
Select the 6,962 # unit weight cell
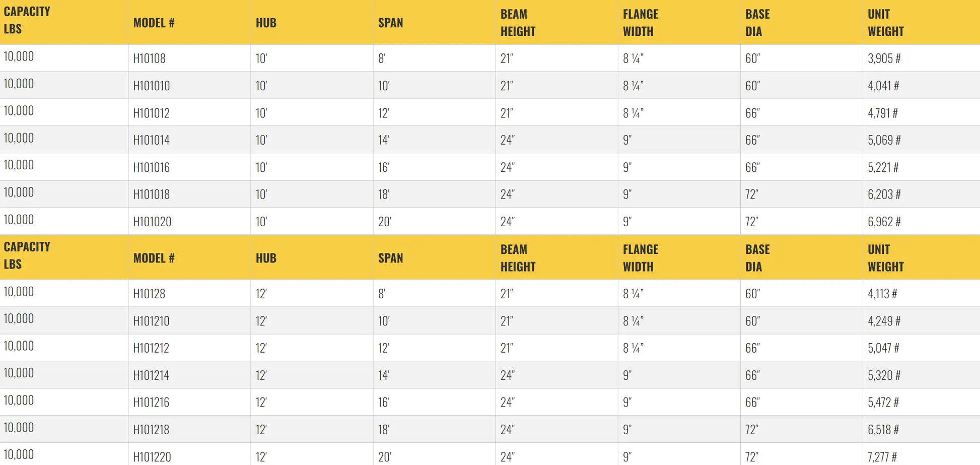point(884,222)
